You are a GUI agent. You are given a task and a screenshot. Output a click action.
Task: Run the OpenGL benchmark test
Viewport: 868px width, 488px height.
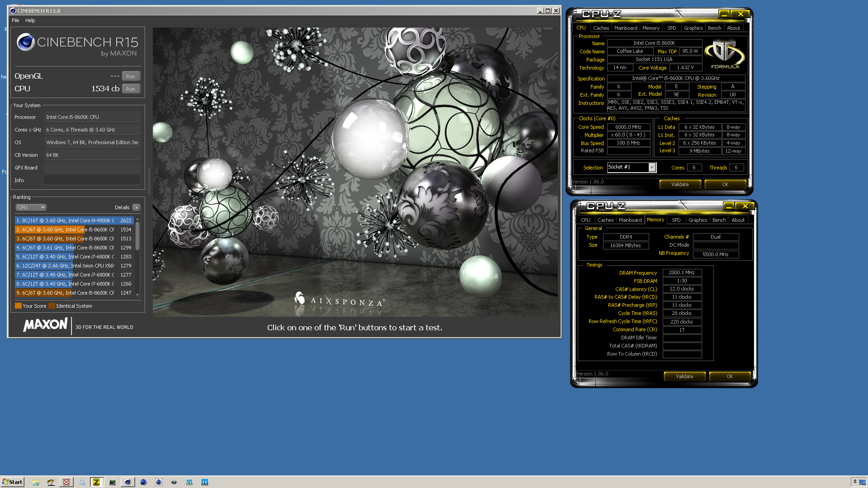pos(131,76)
